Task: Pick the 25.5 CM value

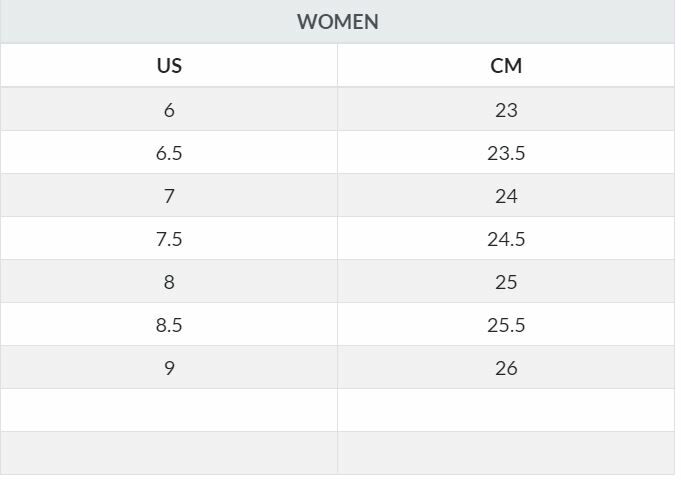Action: pos(506,324)
